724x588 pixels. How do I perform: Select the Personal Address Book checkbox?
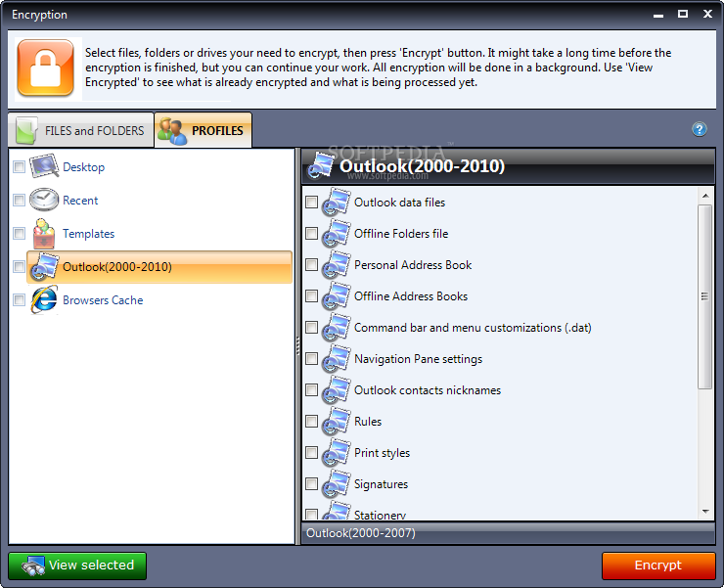coord(312,265)
